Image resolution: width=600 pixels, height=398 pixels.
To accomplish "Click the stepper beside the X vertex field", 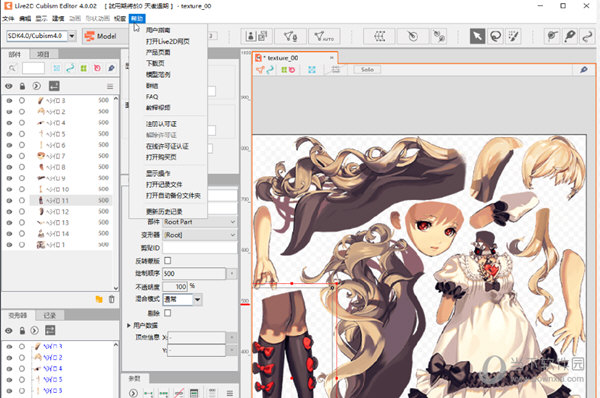I will (x=232, y=338).
